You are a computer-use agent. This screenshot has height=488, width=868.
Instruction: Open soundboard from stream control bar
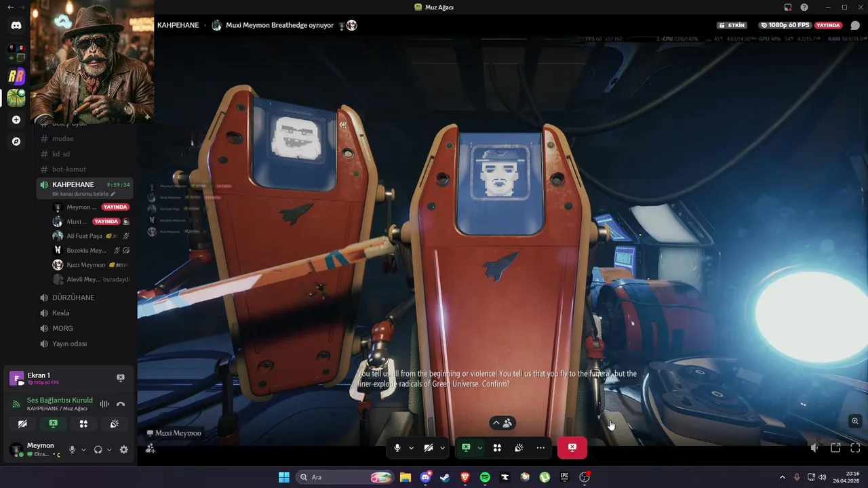(x=519, y=448)
